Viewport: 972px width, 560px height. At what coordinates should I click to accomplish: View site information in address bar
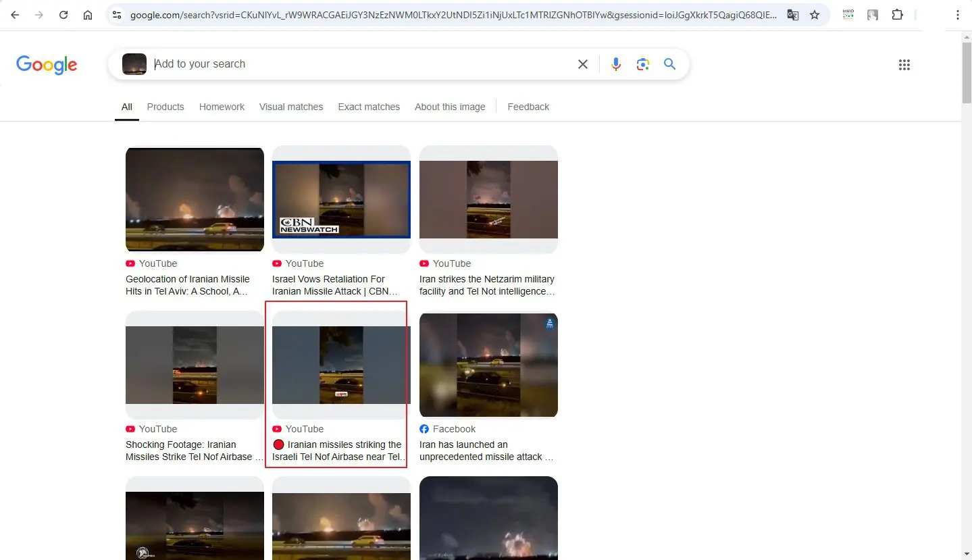coord(117,15)
